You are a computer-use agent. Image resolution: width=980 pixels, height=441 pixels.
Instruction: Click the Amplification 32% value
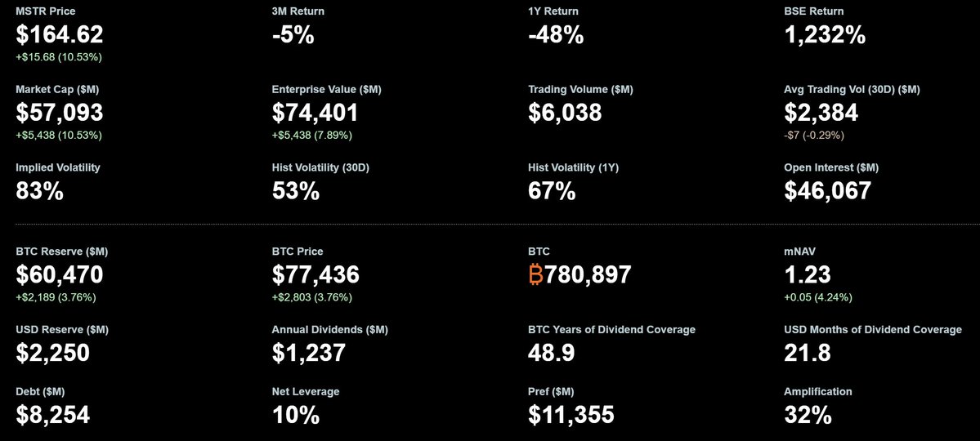click(x=808, y=414)
